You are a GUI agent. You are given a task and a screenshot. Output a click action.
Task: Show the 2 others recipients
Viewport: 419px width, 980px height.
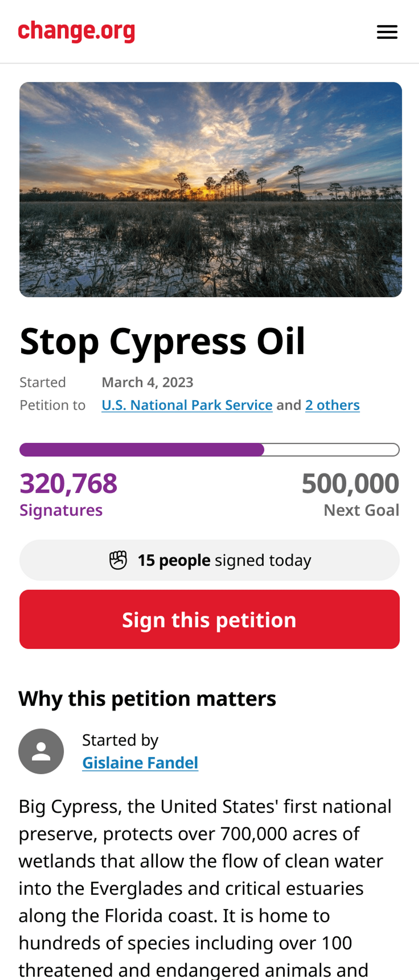coord(332,405)
